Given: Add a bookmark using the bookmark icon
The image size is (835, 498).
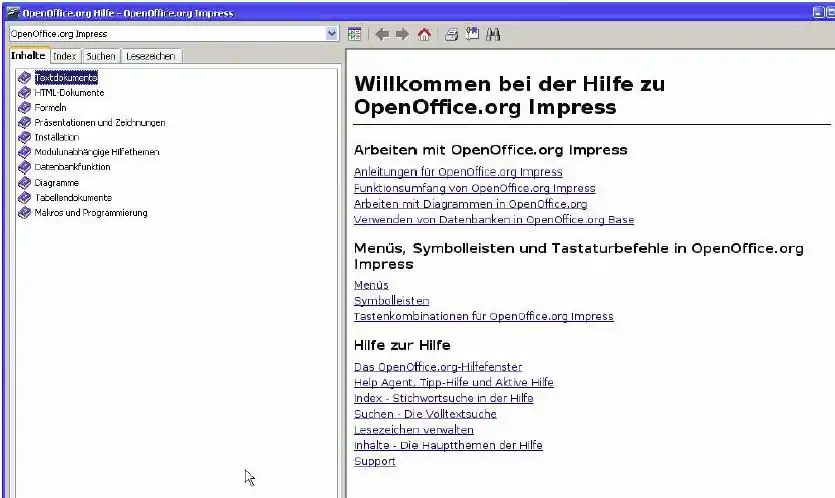Looking at the screenshot, I should 472,35.
